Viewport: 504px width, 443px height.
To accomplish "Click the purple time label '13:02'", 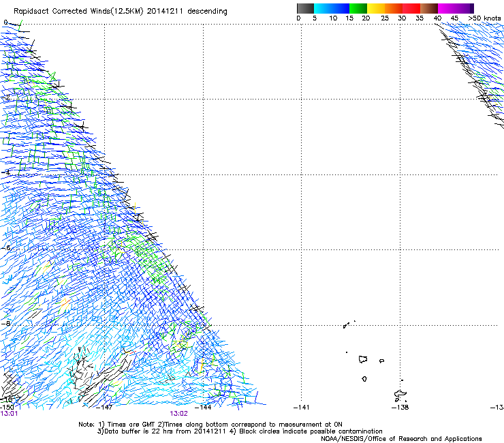I will point(178,414).
